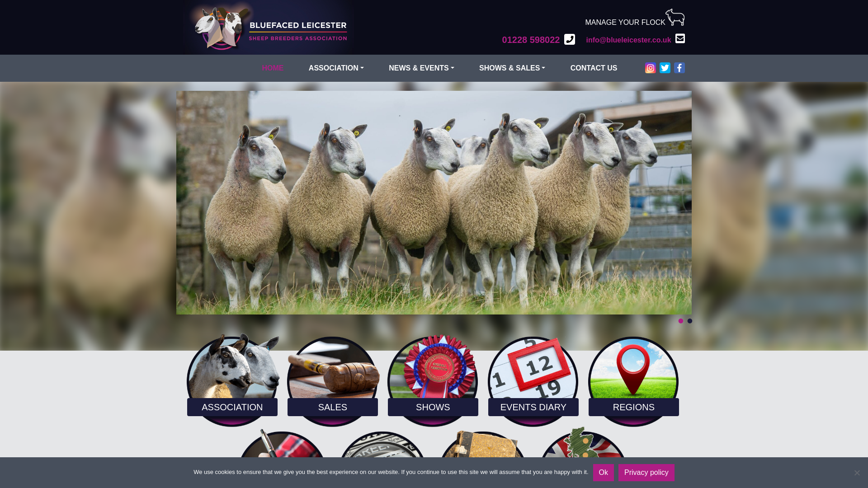Expand the News & Events dropdown
The image size is (868, 488).
pyautogui.click(x=421, y=68)
